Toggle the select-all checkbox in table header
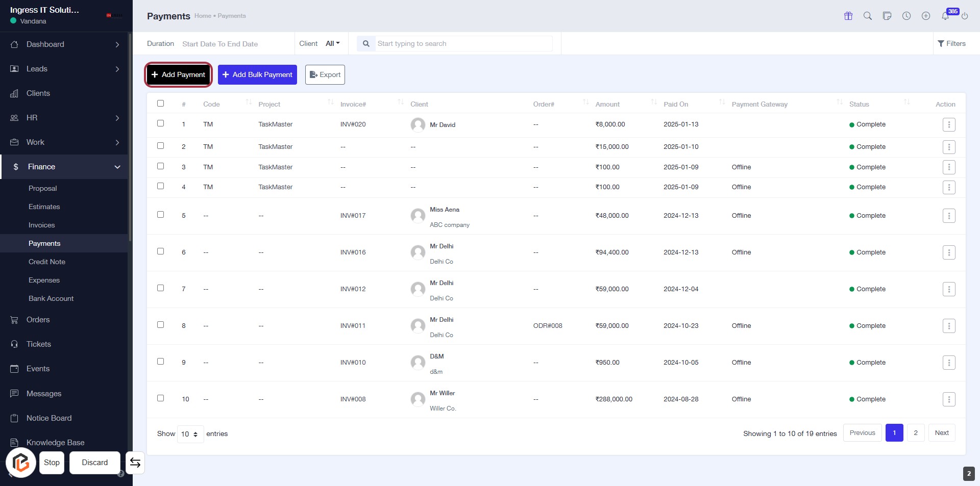 click(161, 104)
